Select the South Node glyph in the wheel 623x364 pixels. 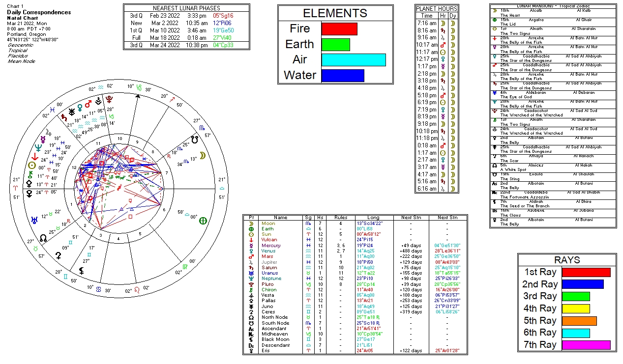coord(195,140)
